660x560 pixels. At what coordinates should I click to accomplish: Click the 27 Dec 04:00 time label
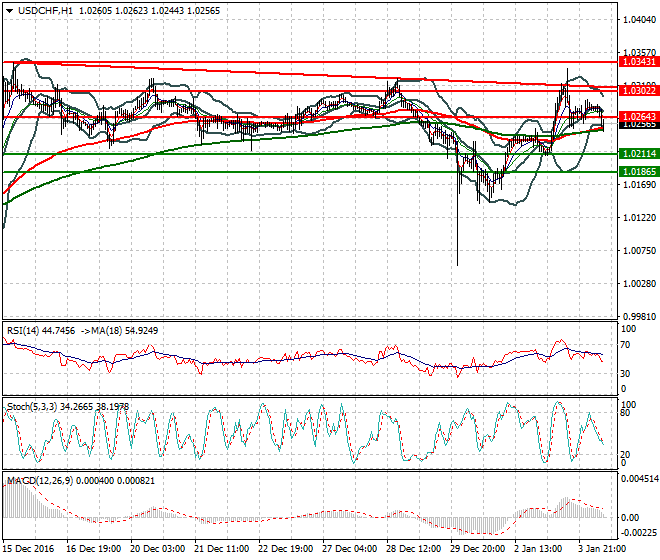coord(349,549)
